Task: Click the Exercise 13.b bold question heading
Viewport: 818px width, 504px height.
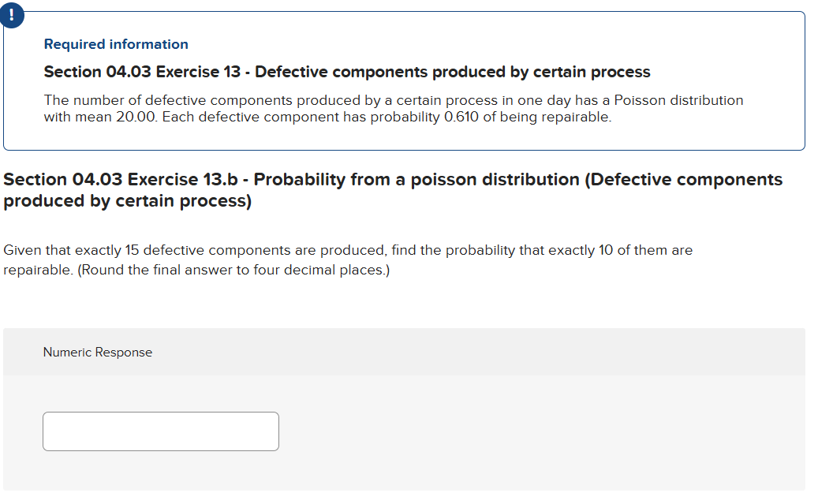Action: [393, 190]
